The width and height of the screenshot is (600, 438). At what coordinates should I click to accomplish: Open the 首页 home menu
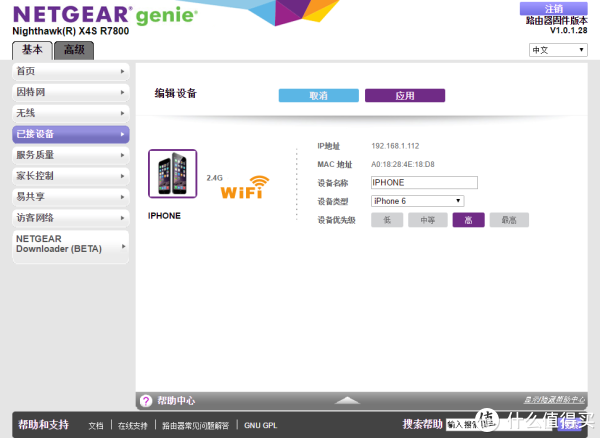[x=71, y=71]
